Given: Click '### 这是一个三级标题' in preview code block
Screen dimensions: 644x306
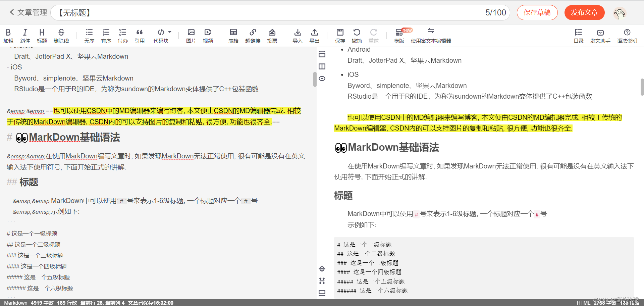Looking at the screenshot, I should click(368, 263).
